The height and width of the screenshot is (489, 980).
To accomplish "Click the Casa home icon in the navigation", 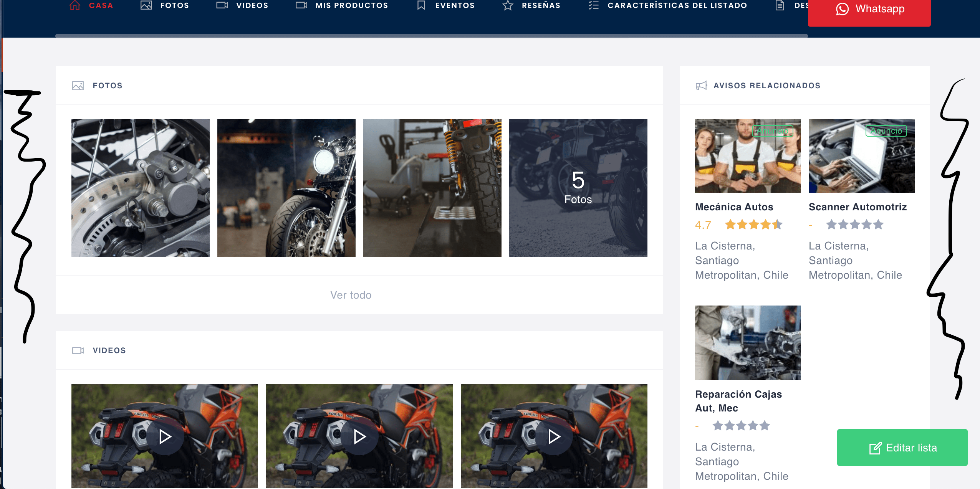I will point(75,5).
